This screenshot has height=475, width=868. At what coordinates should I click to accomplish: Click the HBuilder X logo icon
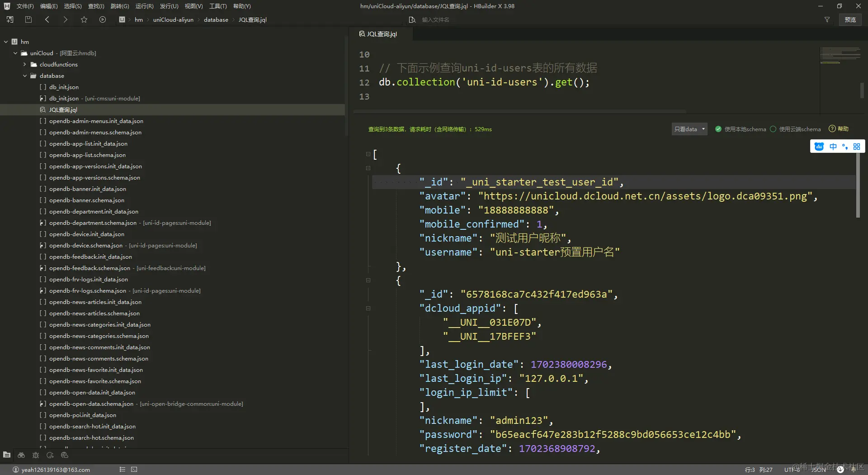coord(7,6)
